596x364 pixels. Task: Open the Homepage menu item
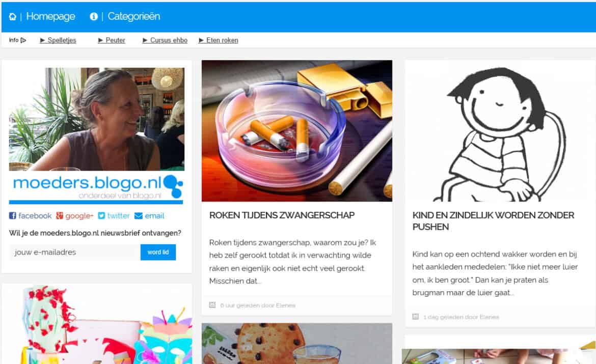point(50,16)
